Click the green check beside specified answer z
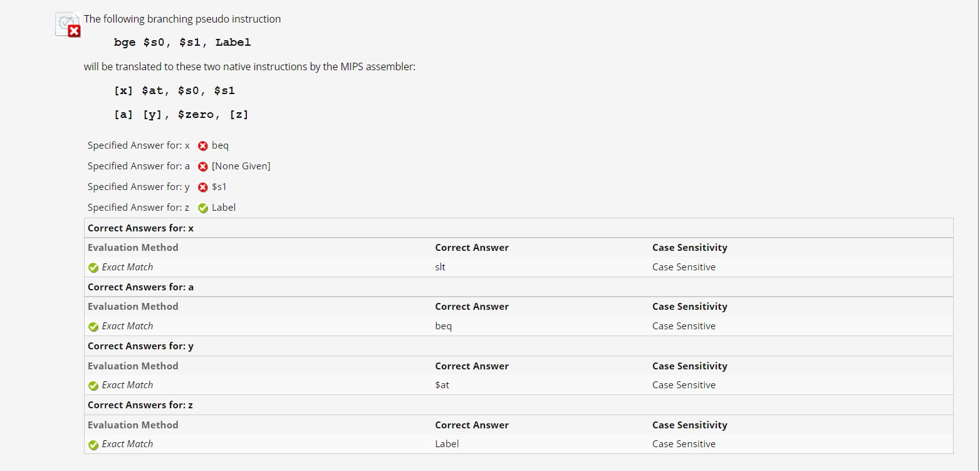Screen dimensions: 980x471 pos(203,208)
